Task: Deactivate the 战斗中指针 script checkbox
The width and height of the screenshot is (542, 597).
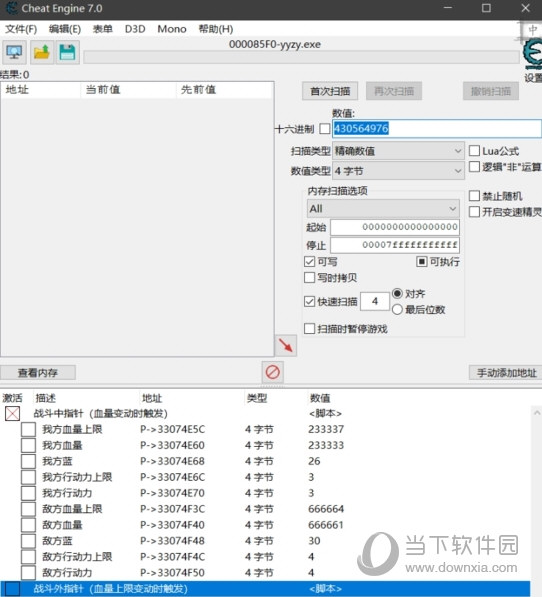Action: (x=13, y=413)
